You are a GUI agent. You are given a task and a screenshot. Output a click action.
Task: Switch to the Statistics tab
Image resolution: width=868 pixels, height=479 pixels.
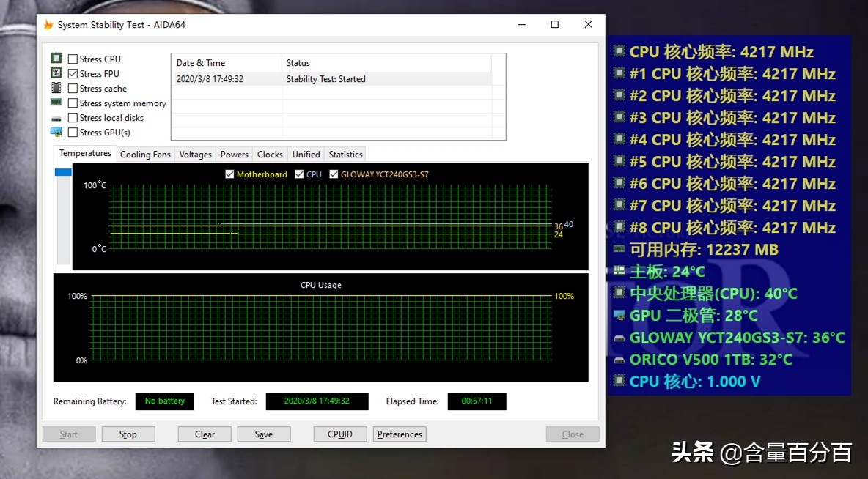(x=345, y=154)
